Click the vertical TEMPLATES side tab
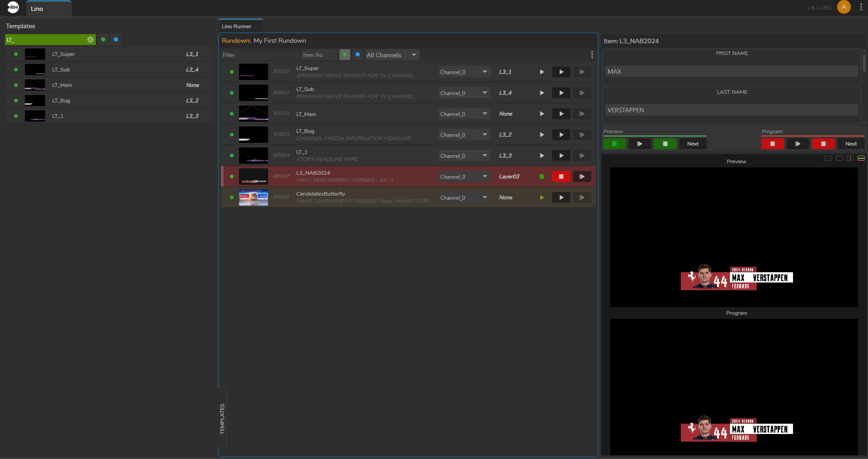Viewport: 868px width, 459px height. pos(222,419)
